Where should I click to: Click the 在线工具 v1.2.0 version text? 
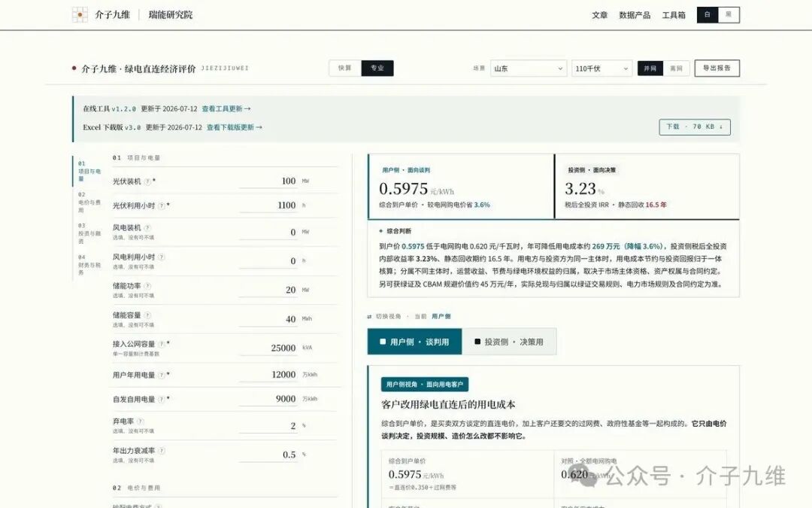tap(109, 109)
